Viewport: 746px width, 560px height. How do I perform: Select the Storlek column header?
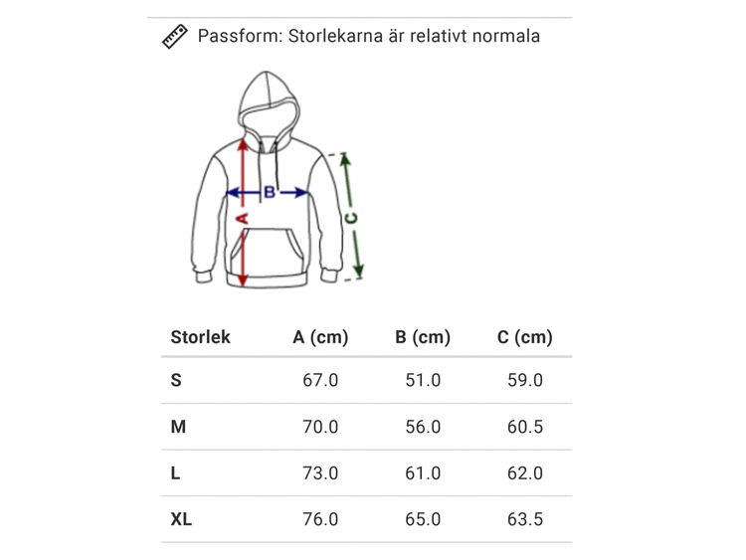tap(200, 337)
